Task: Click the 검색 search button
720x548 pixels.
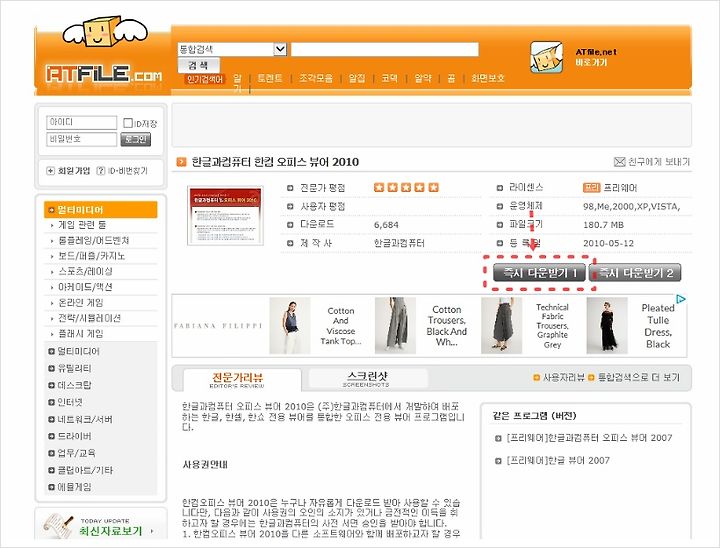Action: [199, 66]
